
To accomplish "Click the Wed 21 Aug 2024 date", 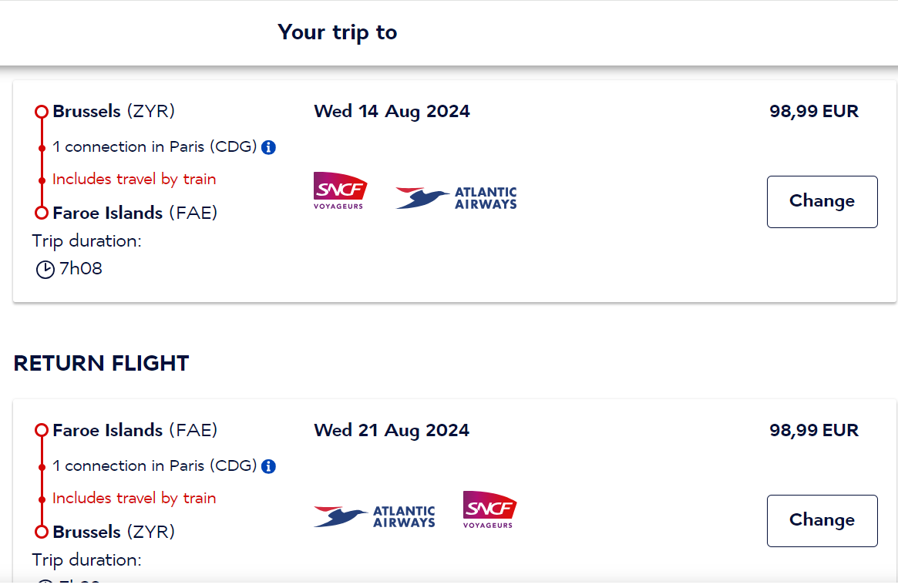I will click(392, 430).
